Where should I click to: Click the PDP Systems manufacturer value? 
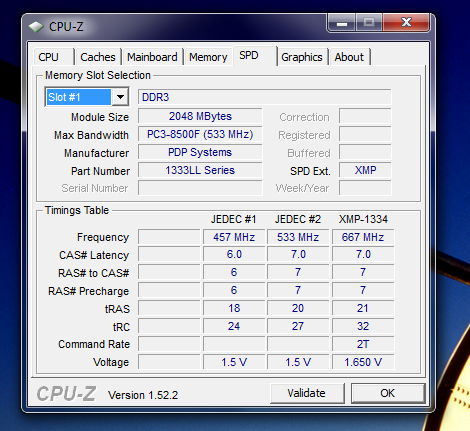200,152
